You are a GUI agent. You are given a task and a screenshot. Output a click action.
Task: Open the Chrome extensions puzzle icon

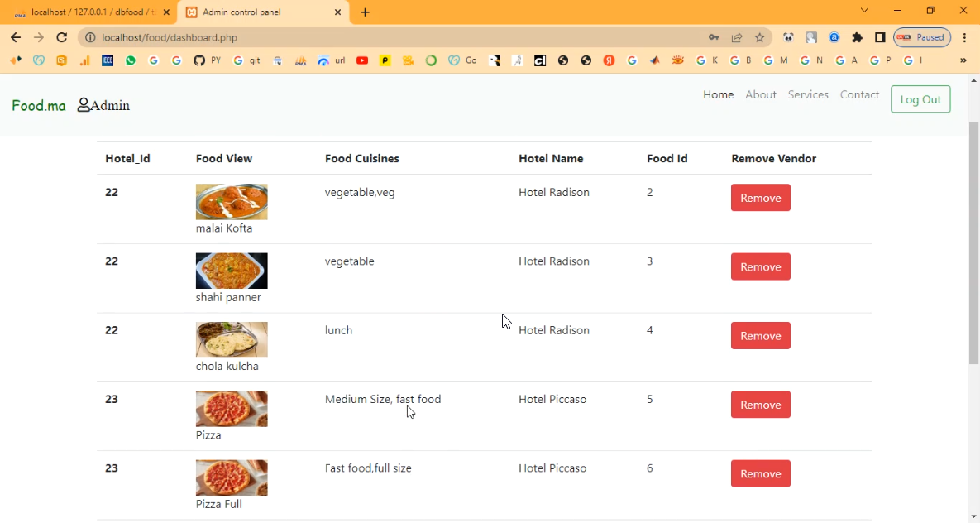(857, 37)
